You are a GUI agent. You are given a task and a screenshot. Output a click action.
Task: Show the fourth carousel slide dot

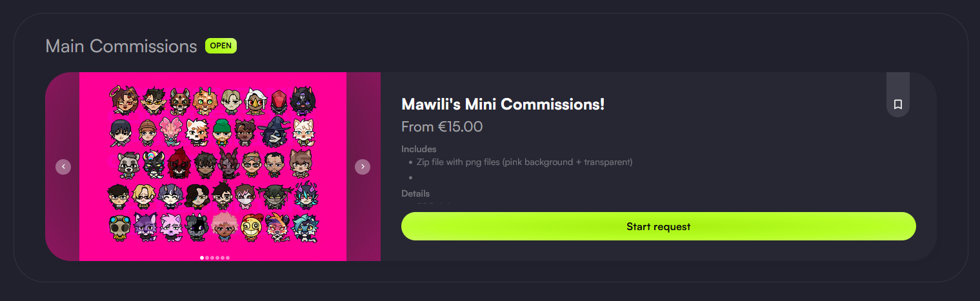(x=217, y=258)
